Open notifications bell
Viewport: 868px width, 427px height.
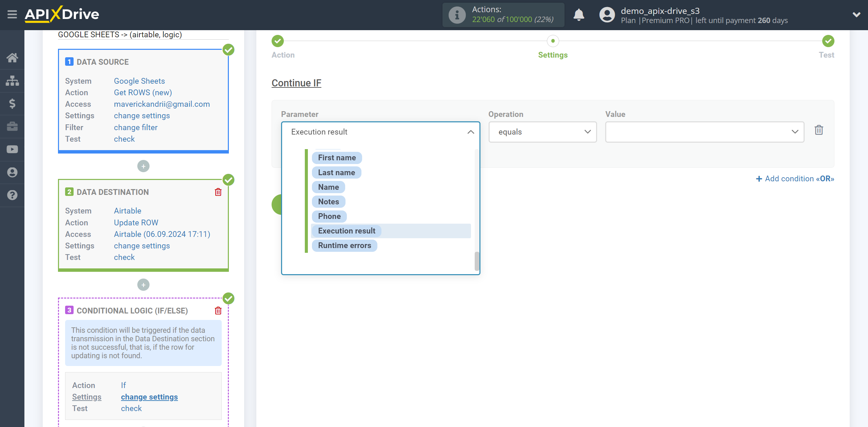click(x=579, y=15)
